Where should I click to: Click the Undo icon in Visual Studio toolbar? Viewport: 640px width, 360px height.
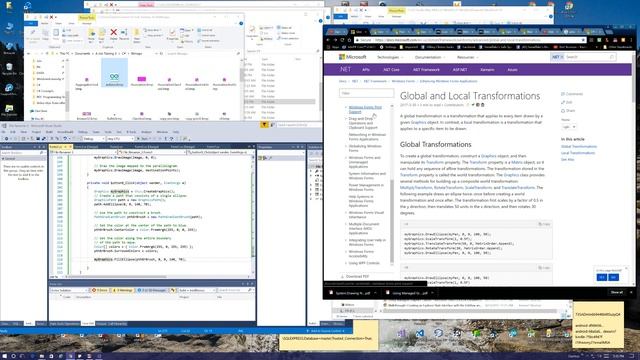click(65, 139)
